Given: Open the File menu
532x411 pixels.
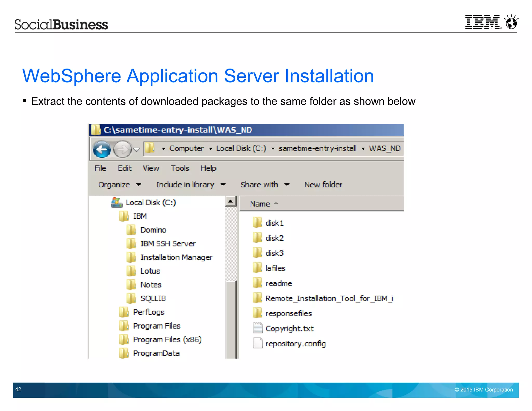Looking at the screenshot, I should (x=100, y=168).
